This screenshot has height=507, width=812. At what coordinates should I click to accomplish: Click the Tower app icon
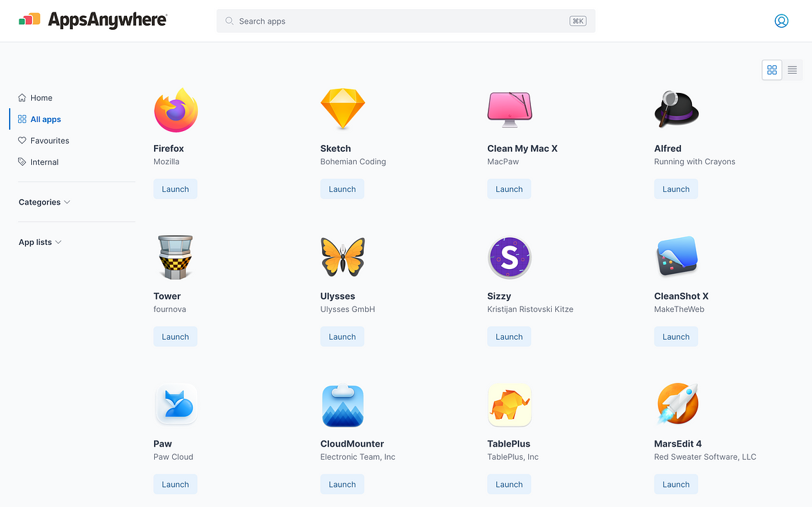176,257
